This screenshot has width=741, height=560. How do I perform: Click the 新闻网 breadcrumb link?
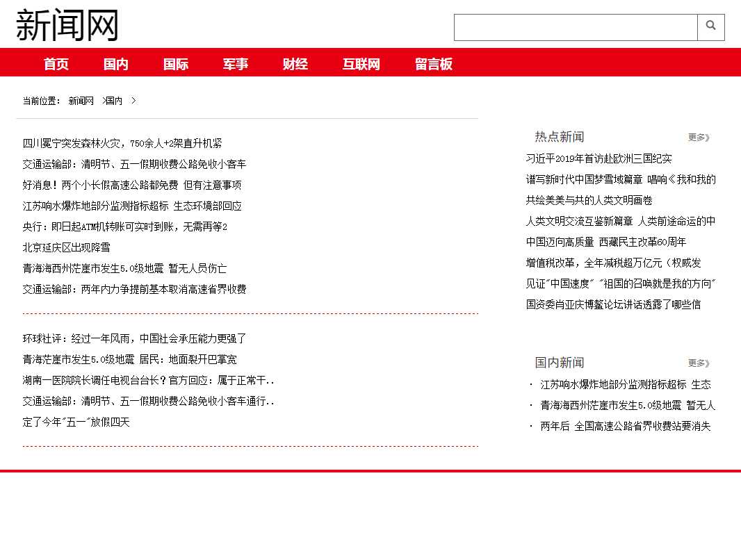[81, 101]
